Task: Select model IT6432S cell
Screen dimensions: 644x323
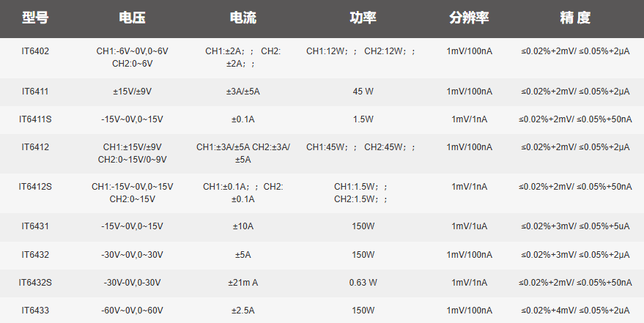Action: click(35, 283)
